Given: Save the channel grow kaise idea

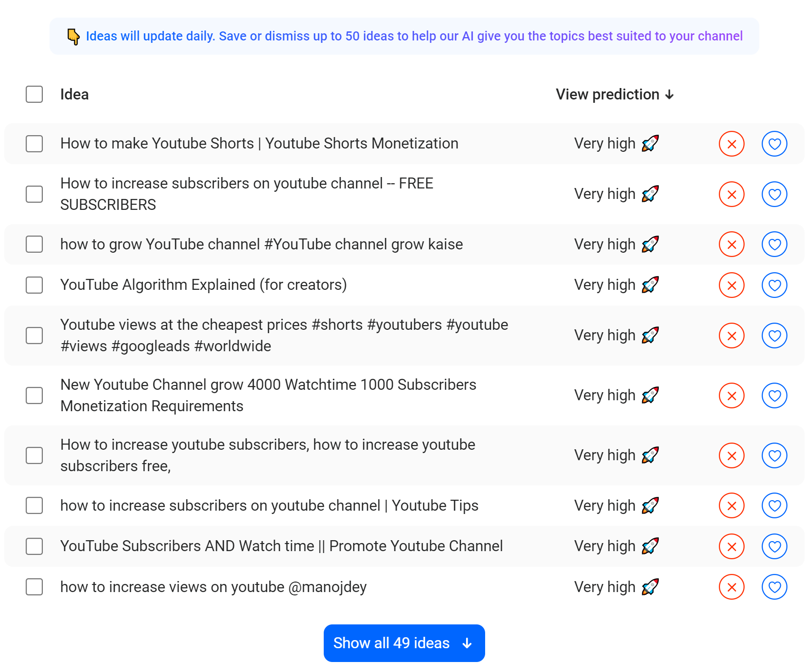Looking at the screenshot, I should click(774, 244).
